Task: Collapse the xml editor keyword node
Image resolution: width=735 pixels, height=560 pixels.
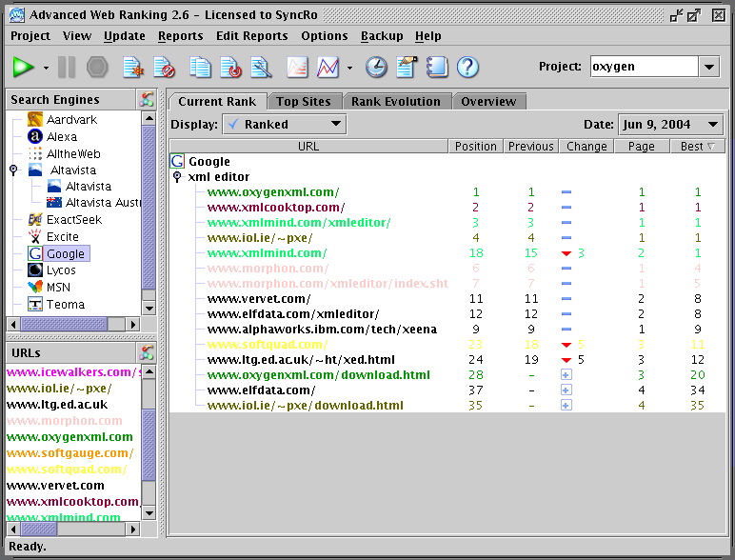Action: (177, 177)
